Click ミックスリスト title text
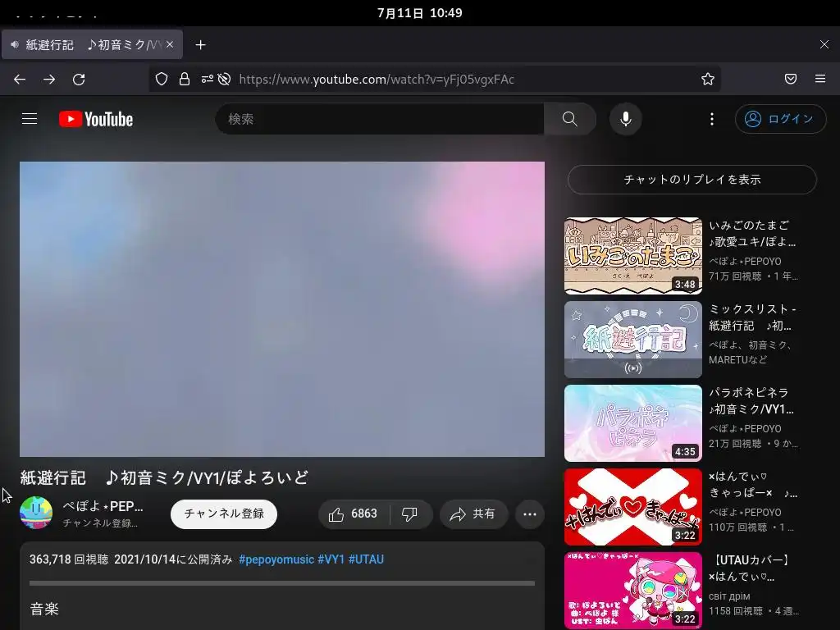This screenshot has width=840, height=630. click(752, 317)
